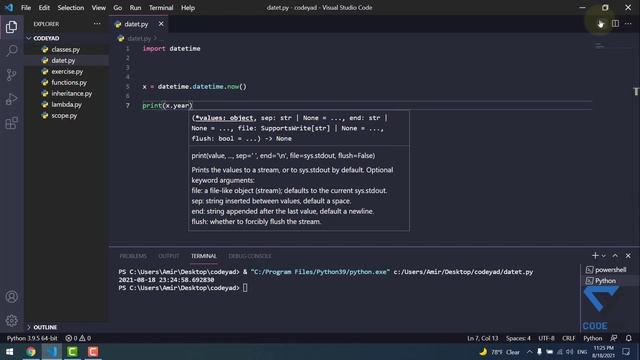Open the weather widget showing Clear
This screenshot has width=640, height=360.
[500, 351]
